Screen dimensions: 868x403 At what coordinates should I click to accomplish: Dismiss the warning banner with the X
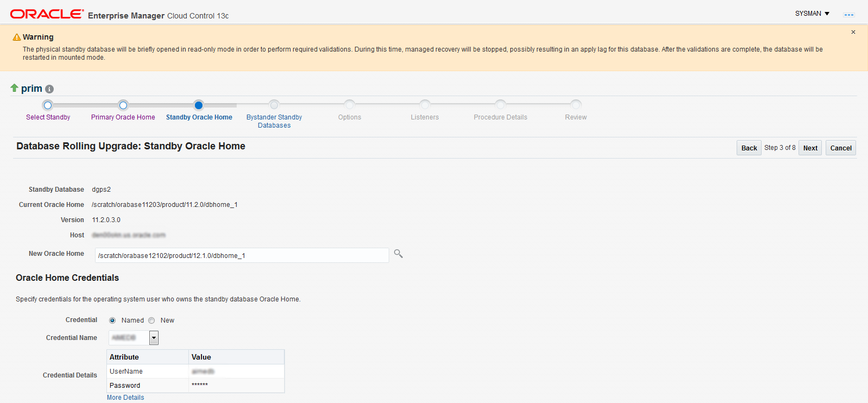click(x=853, y=32)
